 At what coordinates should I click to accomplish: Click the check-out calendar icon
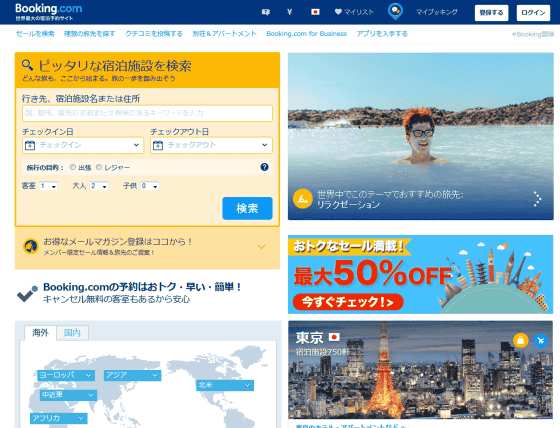click(x=158, y=145)
